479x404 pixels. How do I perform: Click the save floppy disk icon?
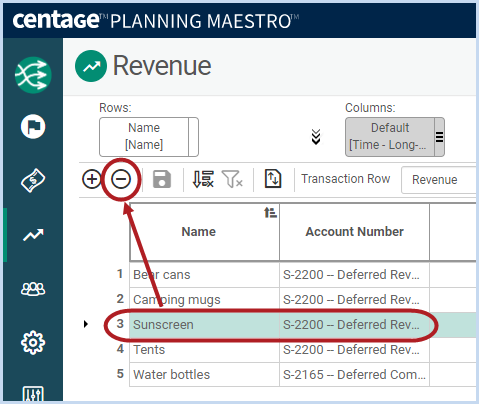click(162, 179)
